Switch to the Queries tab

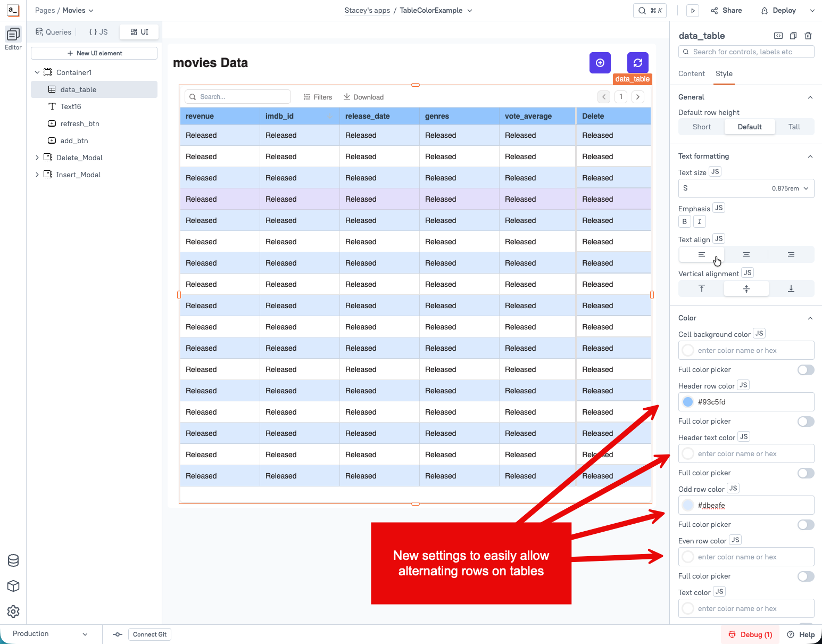click(53, 32)
